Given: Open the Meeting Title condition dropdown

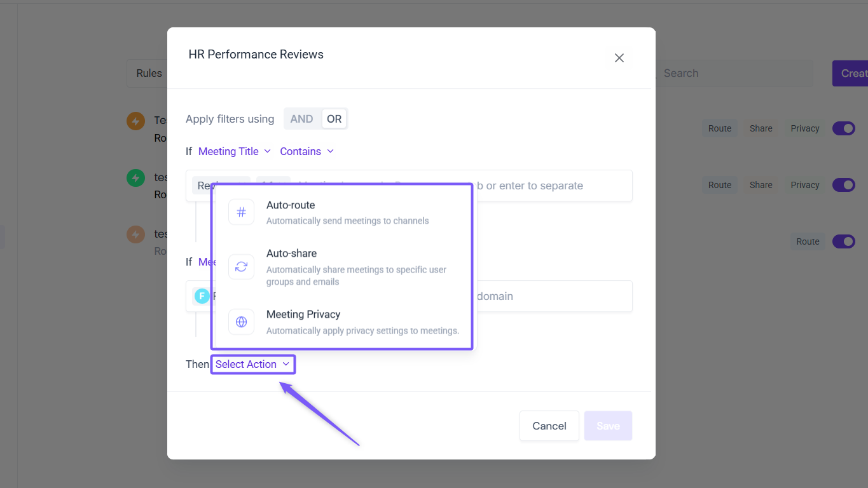Looking at the screenshot, I should point(234,151).
